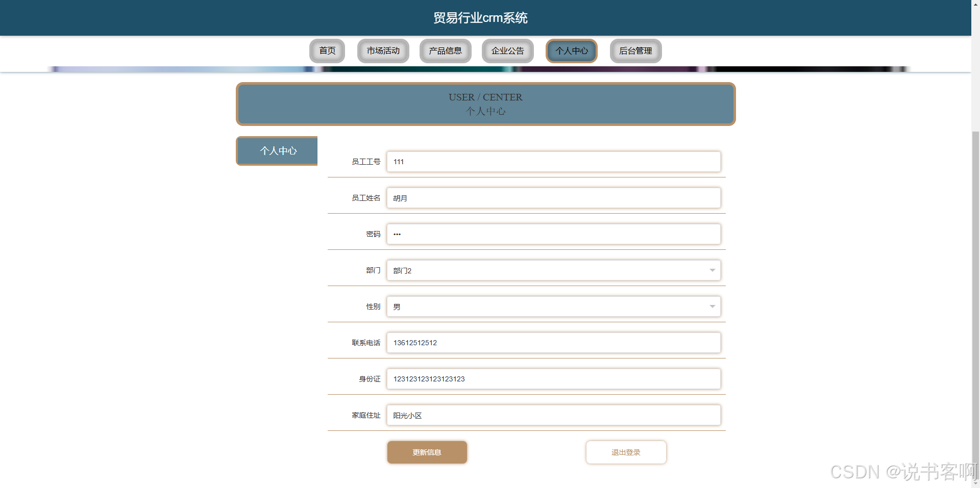This screenshot has width=980, height=488.
Task: Expand the 部门 dropdown arrow
Action: 713,270
